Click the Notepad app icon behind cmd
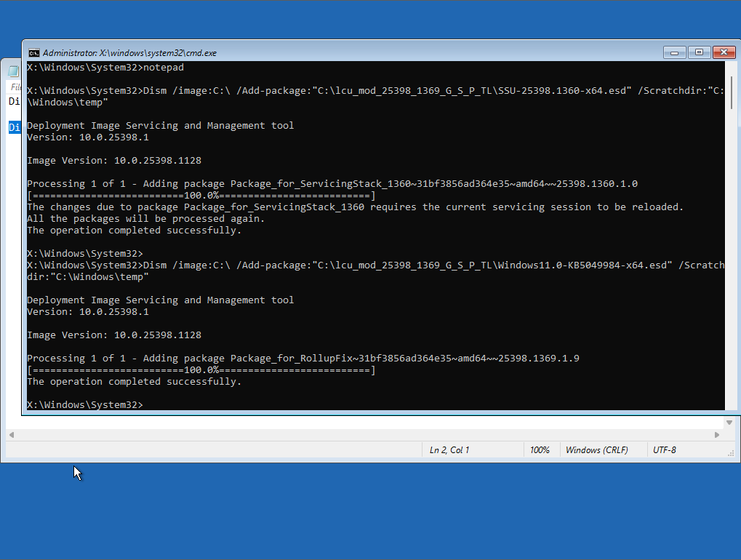The height and width of the screenshot is (560, 741). coord(14,71)
